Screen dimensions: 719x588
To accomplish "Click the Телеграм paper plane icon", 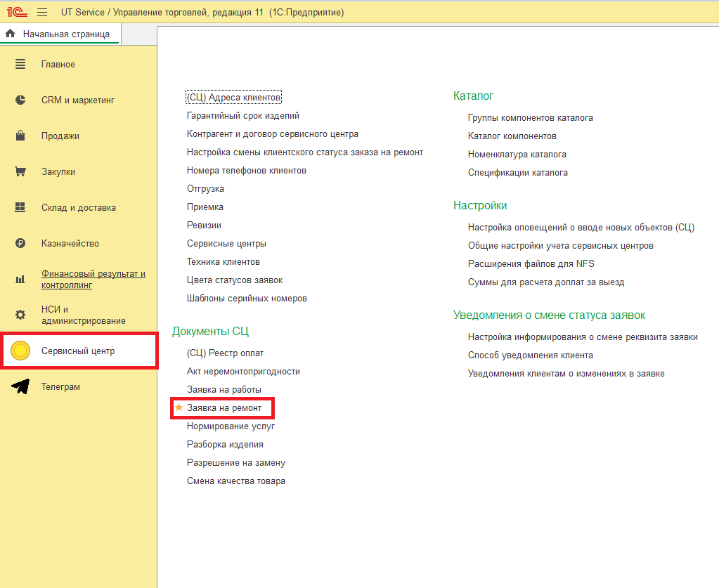I will coord(21,387).
